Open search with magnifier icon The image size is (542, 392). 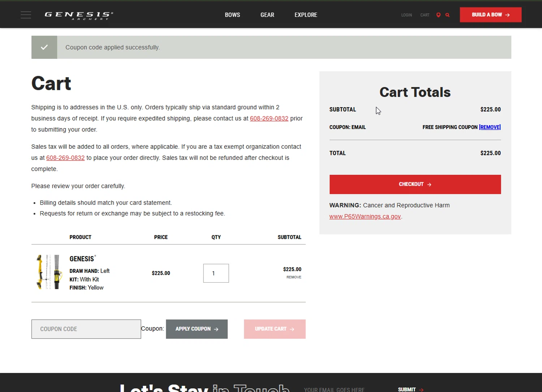(x=447, y=15)
